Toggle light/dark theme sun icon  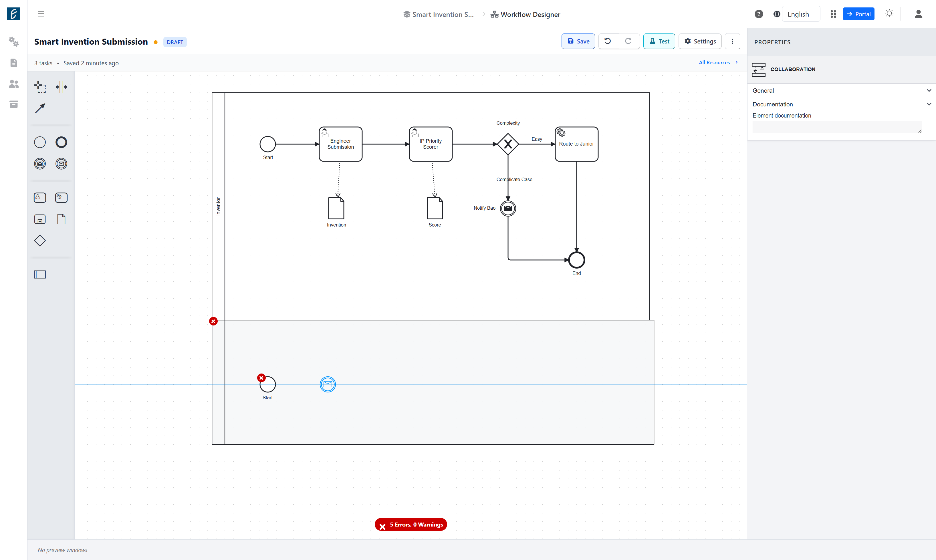click(x=890, y=13)
